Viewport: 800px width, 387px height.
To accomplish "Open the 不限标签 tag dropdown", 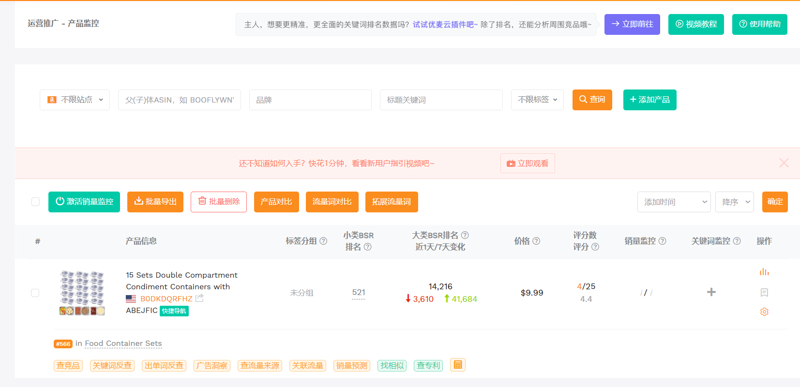I will coord(537,100).
